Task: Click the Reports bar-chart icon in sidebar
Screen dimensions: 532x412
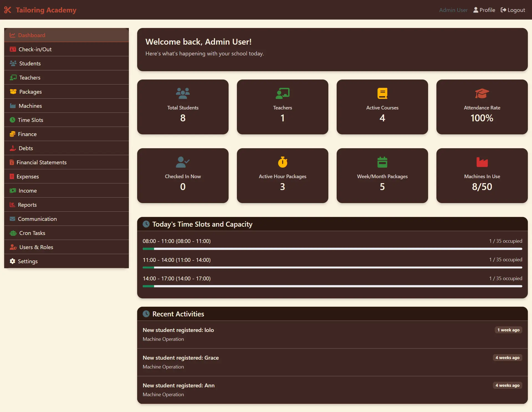Action: pyautogui.click(x=12, y=205)
